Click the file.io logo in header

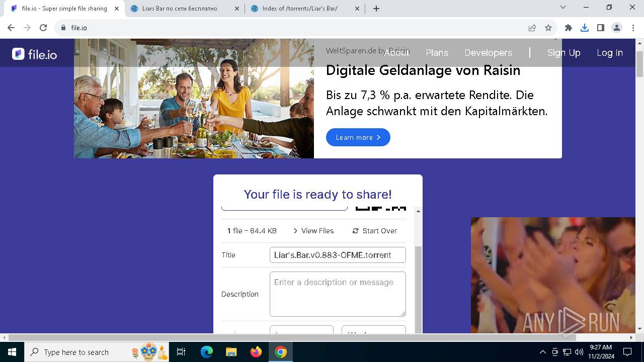(35, 54)
